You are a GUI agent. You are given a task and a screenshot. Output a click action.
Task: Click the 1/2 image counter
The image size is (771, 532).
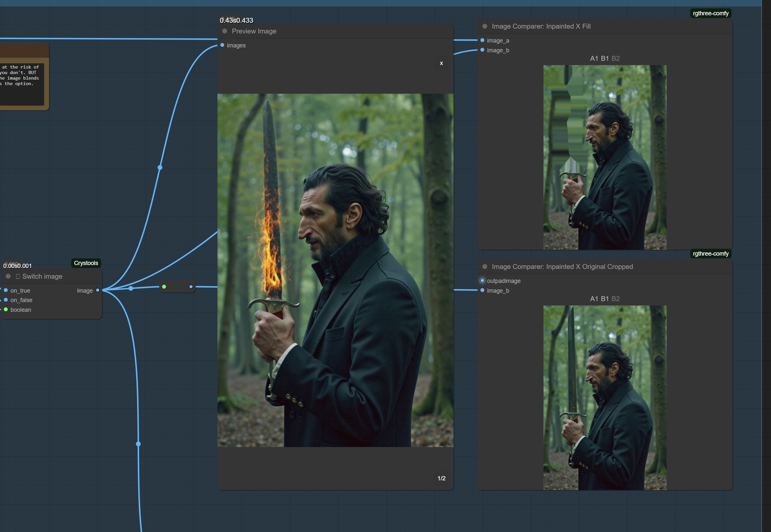point(441,478)
